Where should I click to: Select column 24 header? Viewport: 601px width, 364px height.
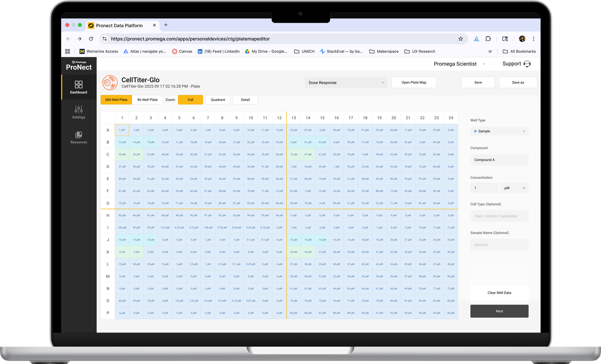[451, 118]
